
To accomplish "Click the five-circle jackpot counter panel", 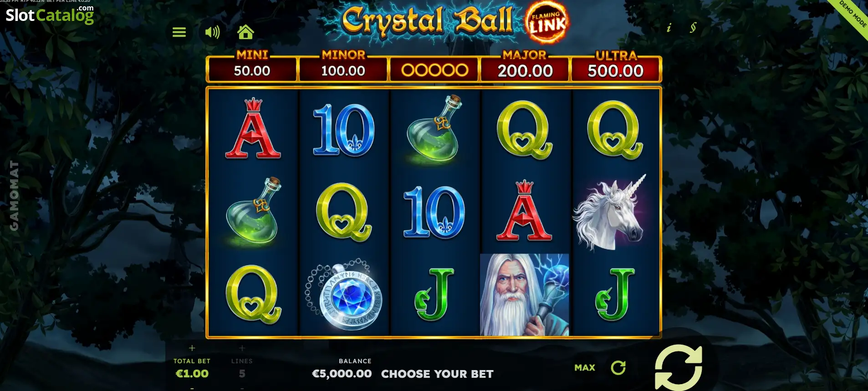I will 434,70.
